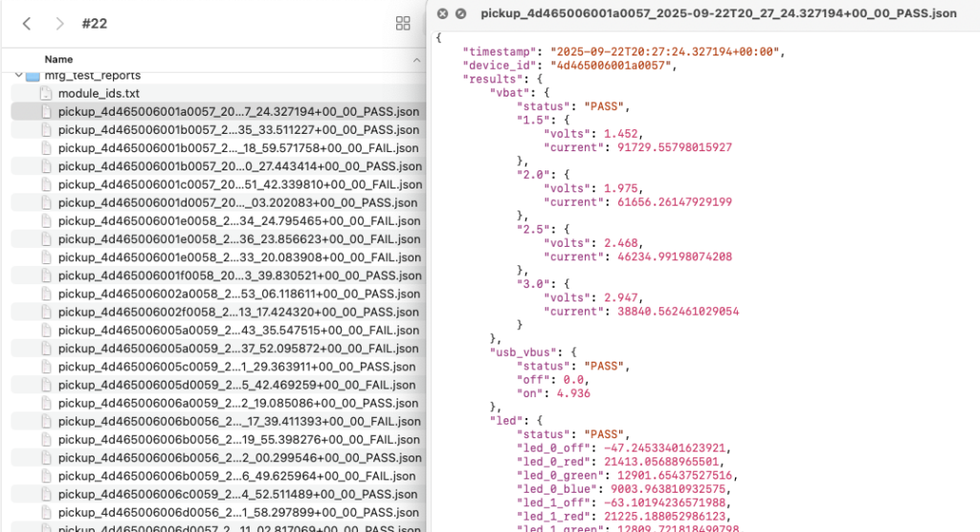The height and width of the screenshot is (532, 980).
Task: Select pickup_4d465006005a0059 52.095872 FAIL file
Action: [237, 348]
